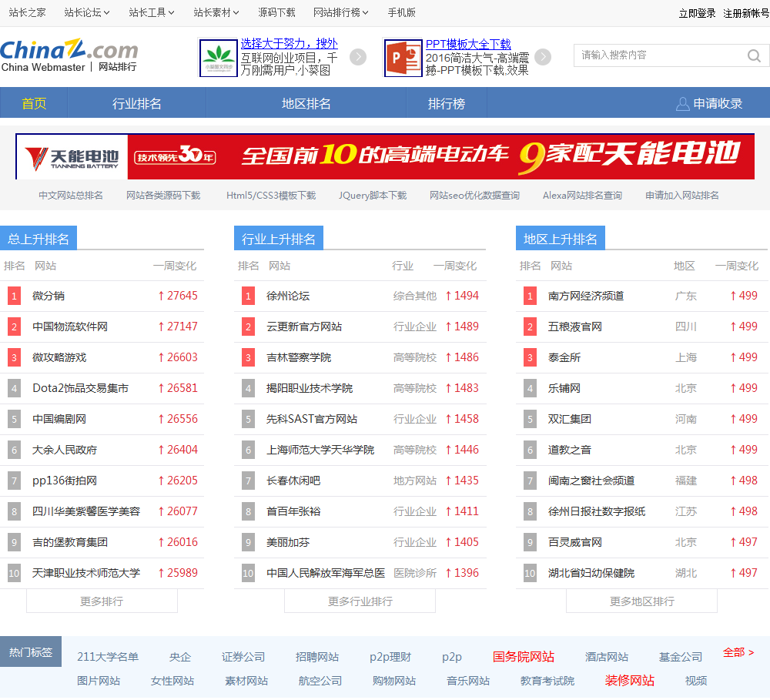This screenshot has width=770, height=700.
Task: Focus the 请输入搜索内容 search box
Action: click(661, 55)
